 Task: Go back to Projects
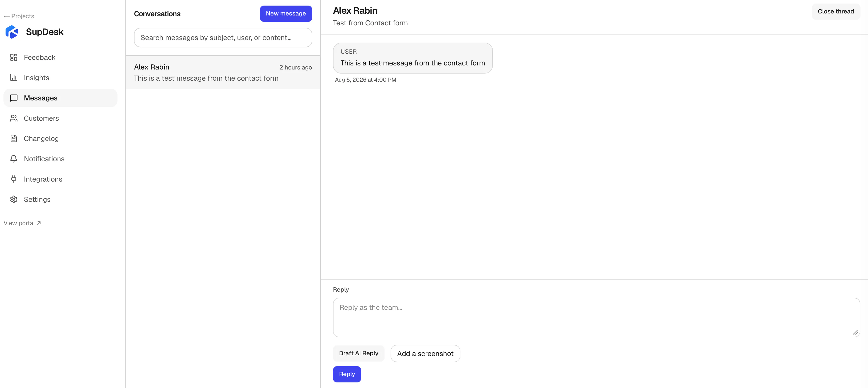click(x=19, y=16)
